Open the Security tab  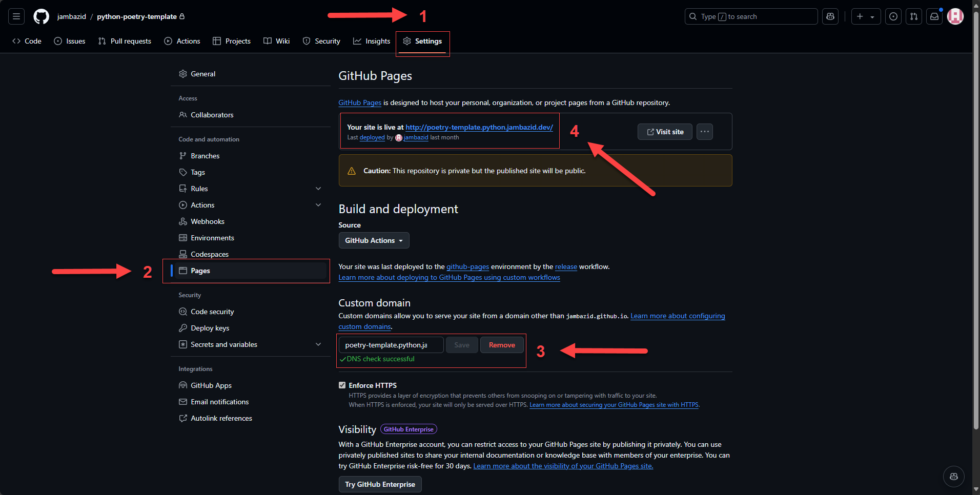(322, 41)
